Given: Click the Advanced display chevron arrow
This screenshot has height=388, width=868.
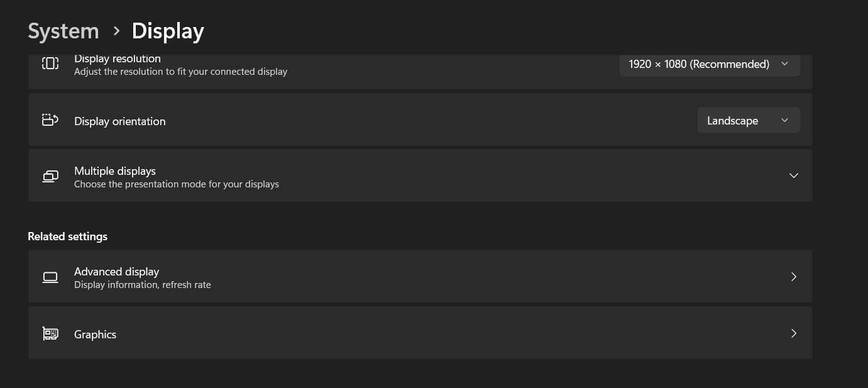Looking at the screenshot, I should point(793,277).
